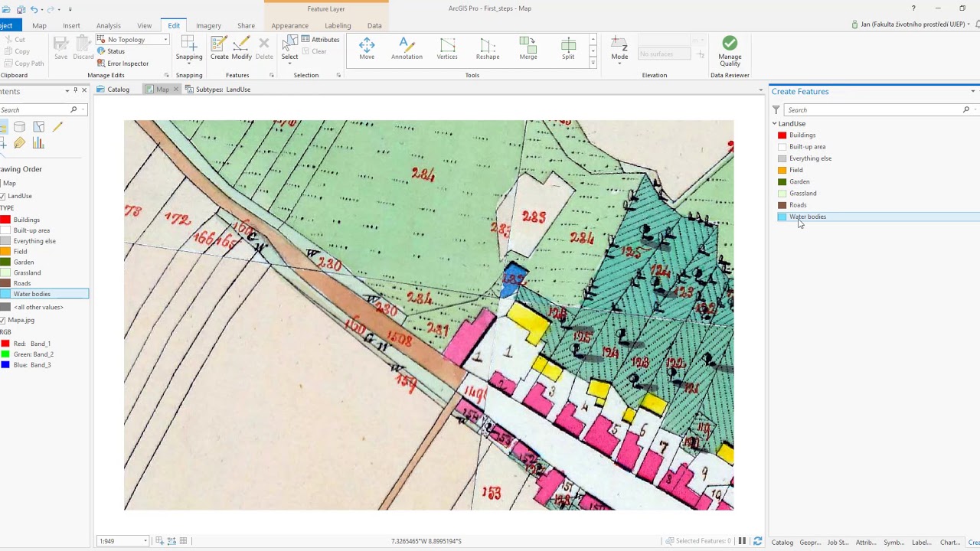Show topology Status
This screenshot has height=551, width=980.
tap(111, 51)
